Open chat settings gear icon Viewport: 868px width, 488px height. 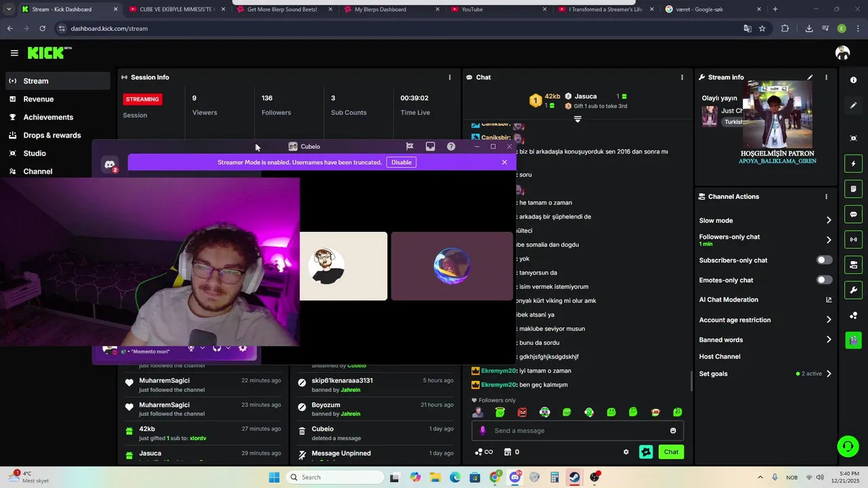tap(626, 452)
